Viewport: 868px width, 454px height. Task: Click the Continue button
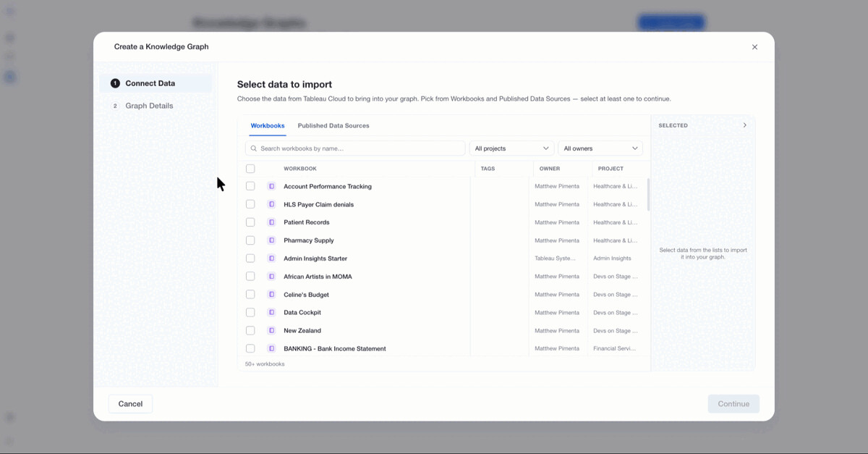click(733, 404)
